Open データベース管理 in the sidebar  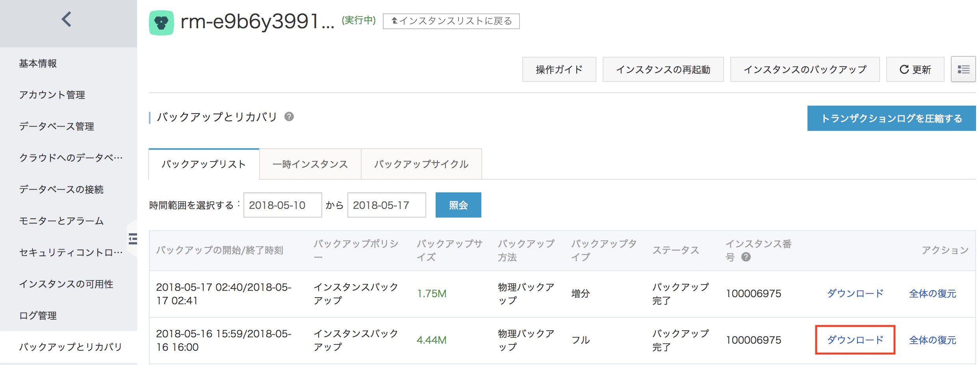pyautogui.click(x=69, y=126)
